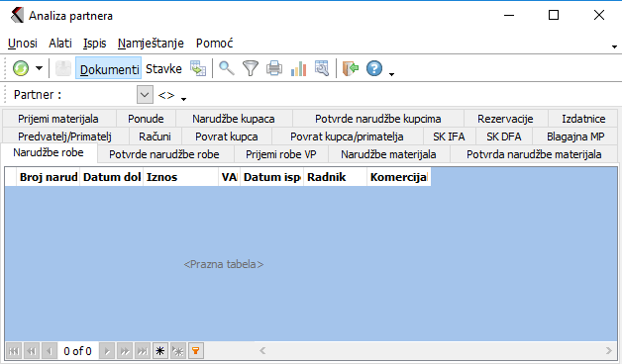
Task: Go to first record navigator button
Action: click(14, 351)
